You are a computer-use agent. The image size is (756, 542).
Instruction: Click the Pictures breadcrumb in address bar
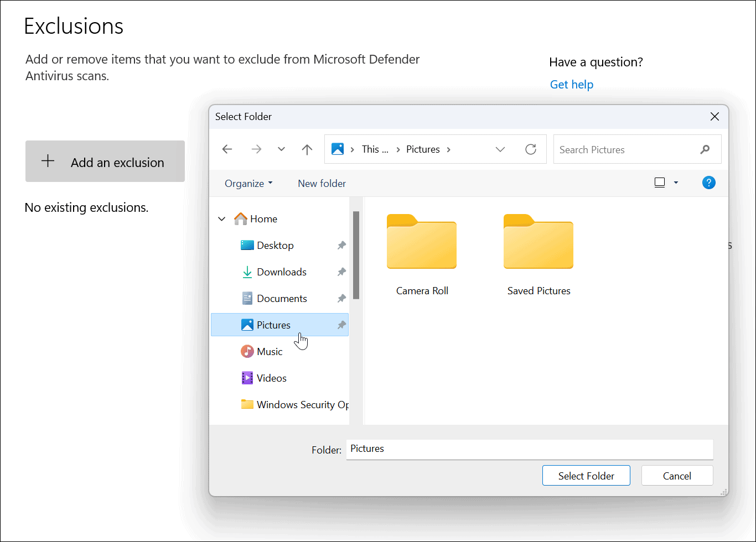click(x=423, y=149)
